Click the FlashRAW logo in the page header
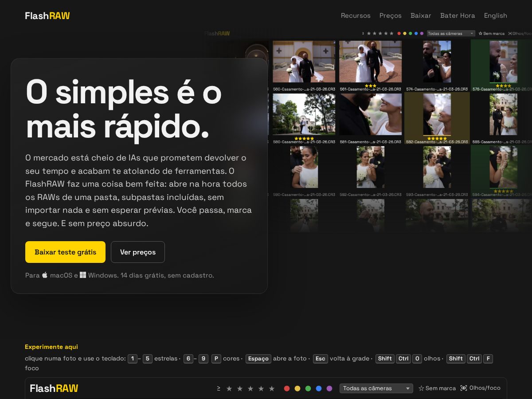This screenshot has height=399, width=532. click(x=47, y=16)
